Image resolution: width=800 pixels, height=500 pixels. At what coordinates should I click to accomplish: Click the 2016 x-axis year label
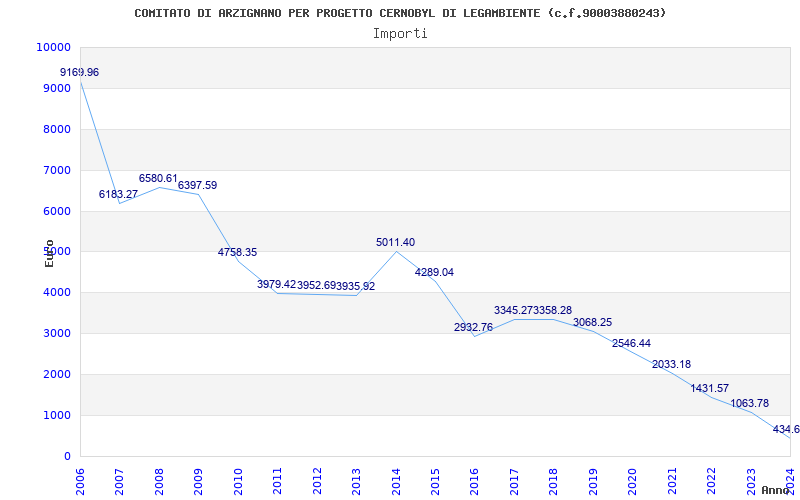click(x=474, y=481)
